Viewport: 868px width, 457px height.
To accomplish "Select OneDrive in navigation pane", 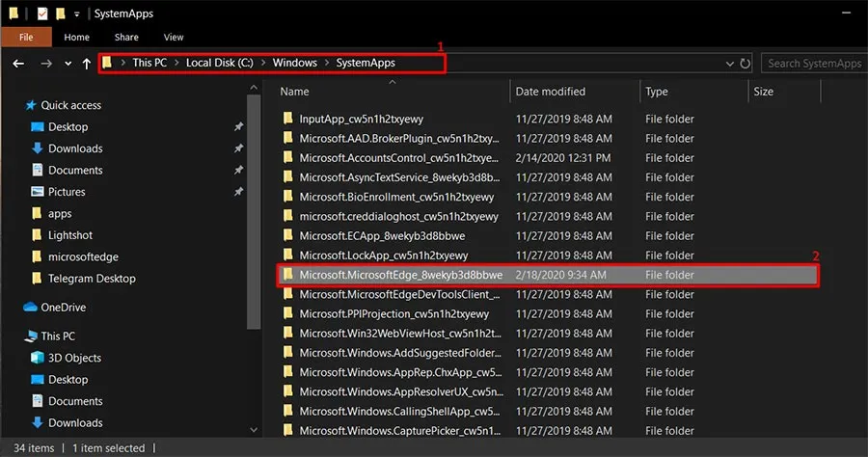I will point(63,307).
